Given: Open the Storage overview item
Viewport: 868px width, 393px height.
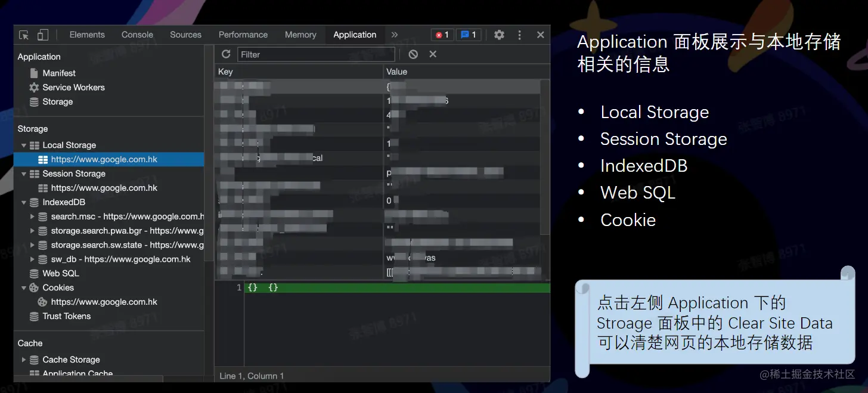Looking at the screenshot, I should click(58, 101).
